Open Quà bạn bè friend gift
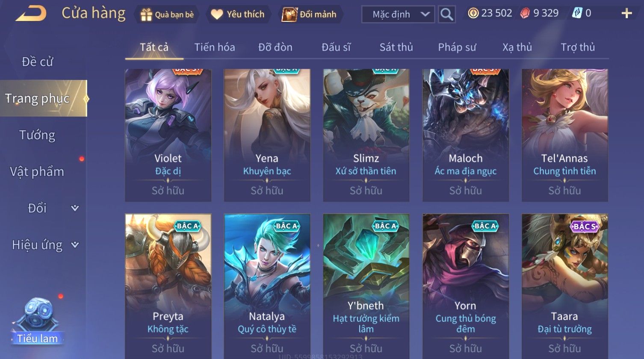This screenshot has height=359, width=644. pyautogui.click(x=167, y=15)
